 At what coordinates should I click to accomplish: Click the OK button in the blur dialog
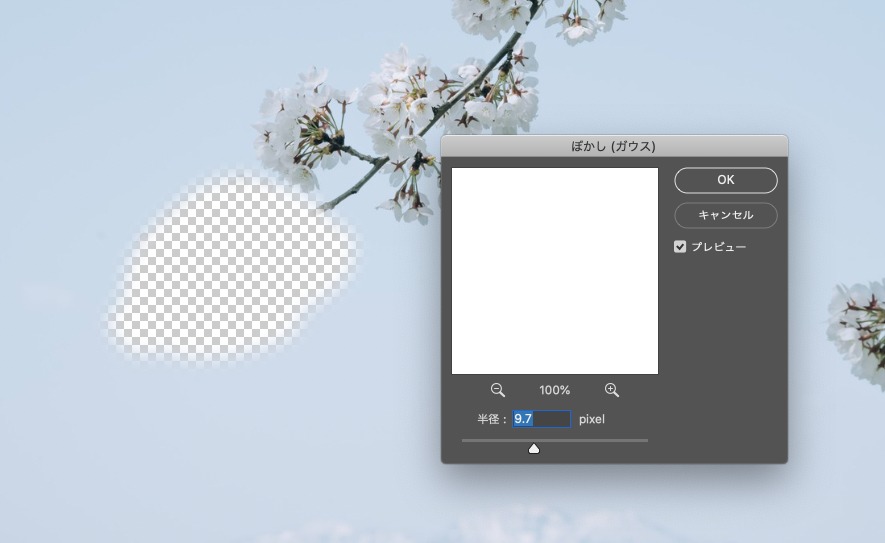click(725, 180)
